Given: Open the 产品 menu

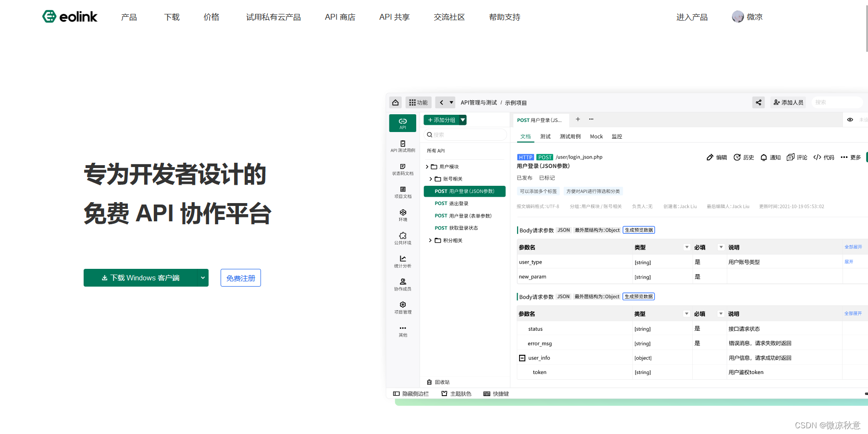Looking at the screenshot, I should click(x=129, y=17).
